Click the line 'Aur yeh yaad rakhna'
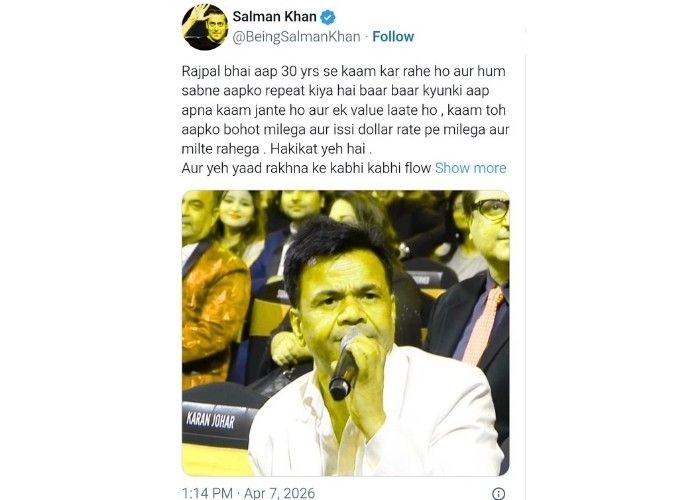The height and width of the screenshot is (500, 700). click(x=306, y=168)
